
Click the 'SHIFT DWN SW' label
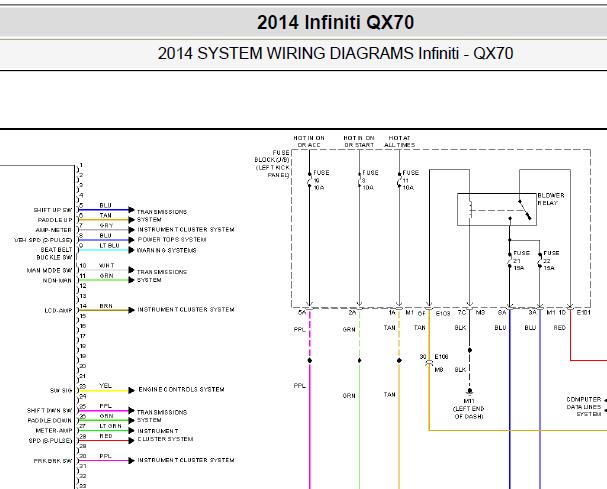pos(50,410)
